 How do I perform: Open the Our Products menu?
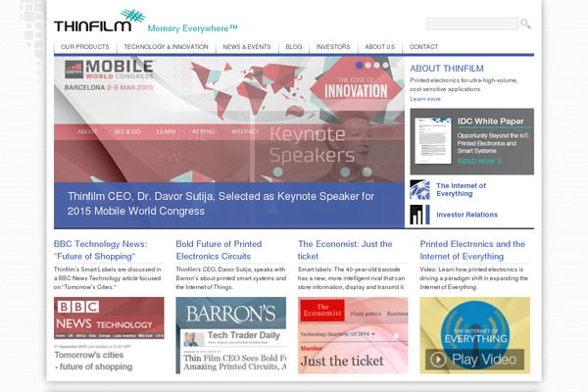tap(85, 47)
